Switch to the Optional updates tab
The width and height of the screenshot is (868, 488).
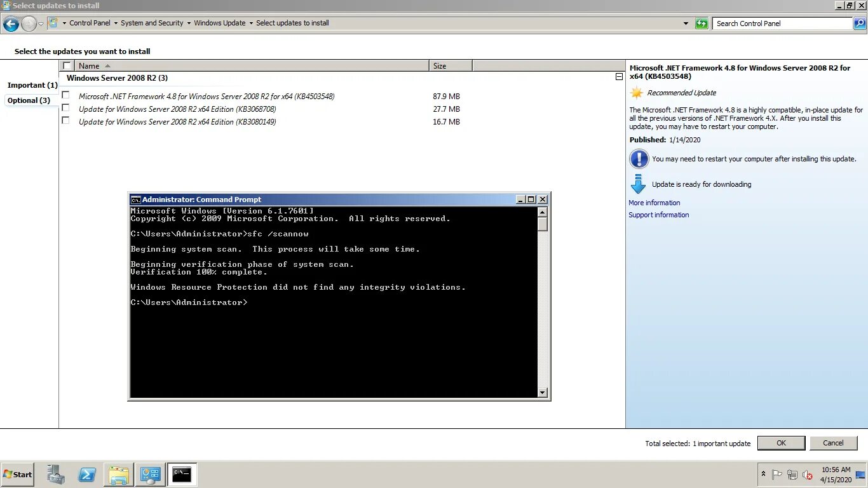(x=28, y=100)
